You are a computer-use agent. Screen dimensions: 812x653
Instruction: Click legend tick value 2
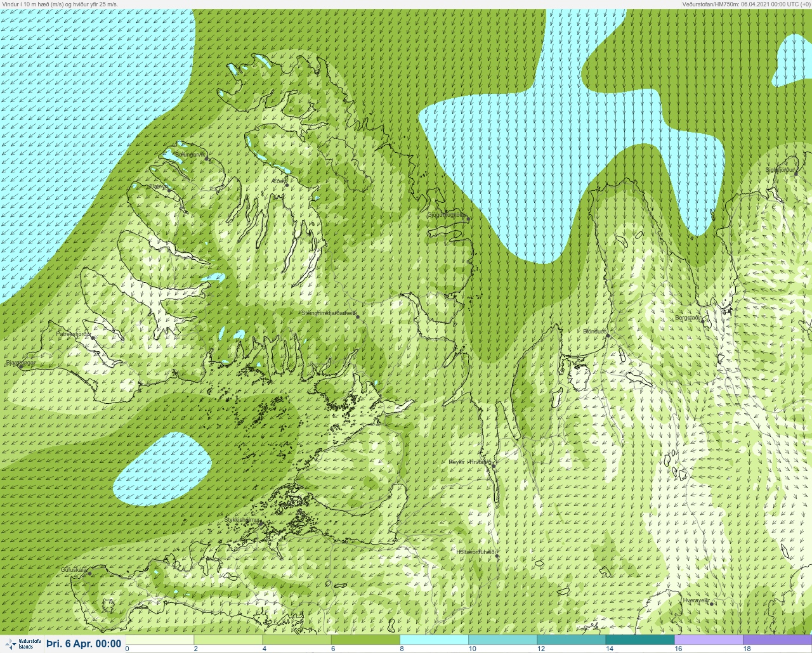(195, 649)
